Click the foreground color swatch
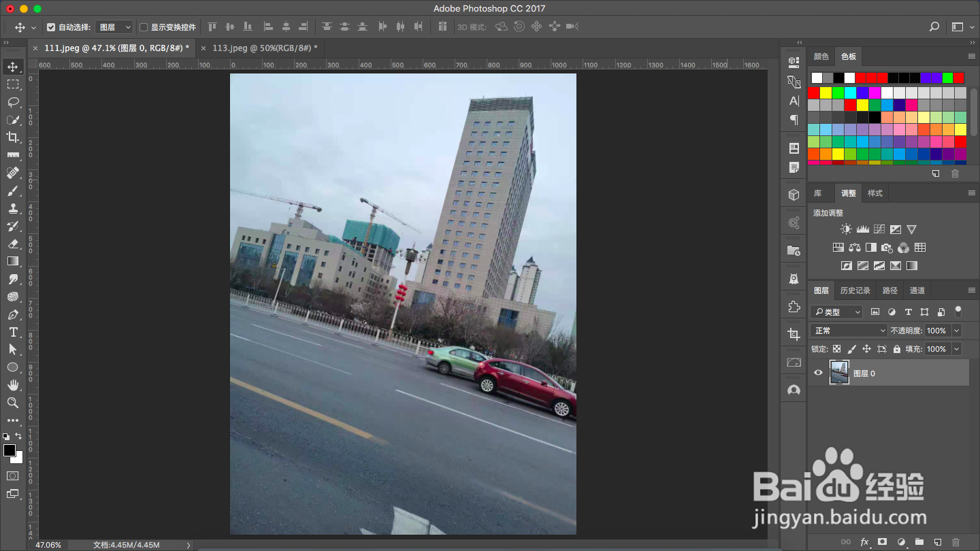The width and height of the screenshot is (980, 551). pyautogui.click(x=9, y=450)
